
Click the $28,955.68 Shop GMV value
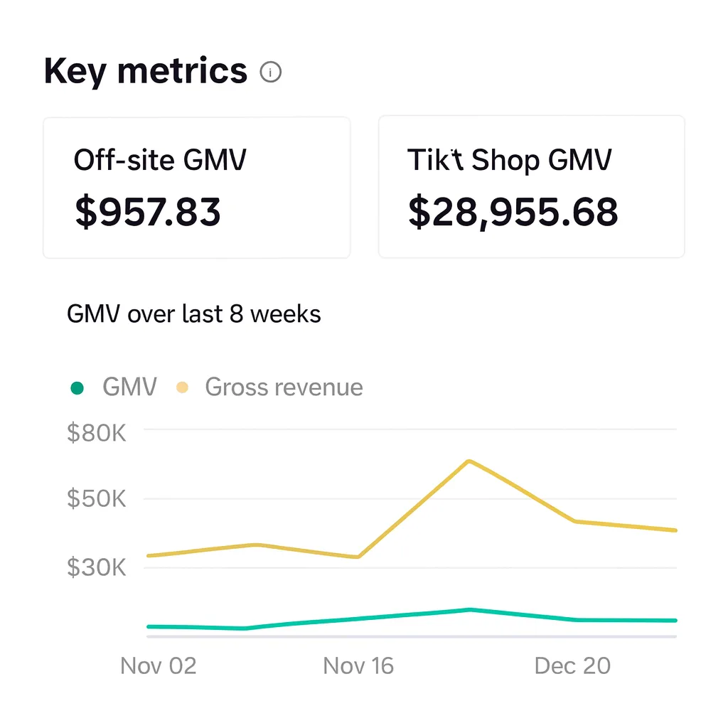513,212
